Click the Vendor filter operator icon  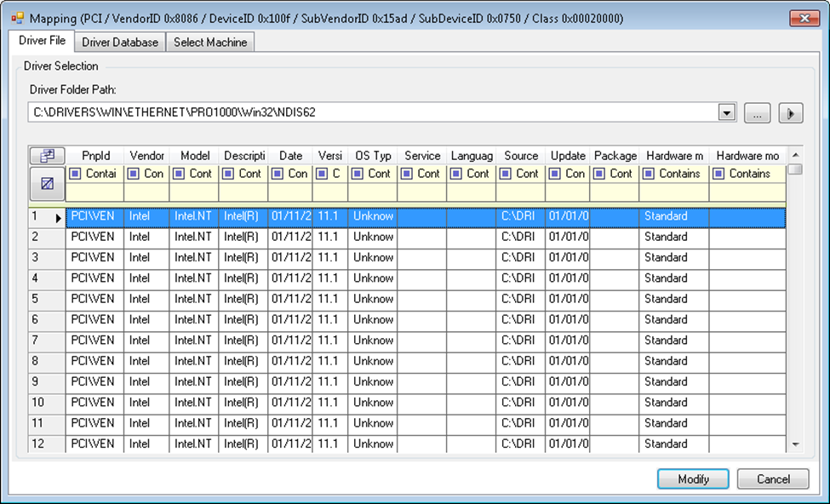coord(134,174)
